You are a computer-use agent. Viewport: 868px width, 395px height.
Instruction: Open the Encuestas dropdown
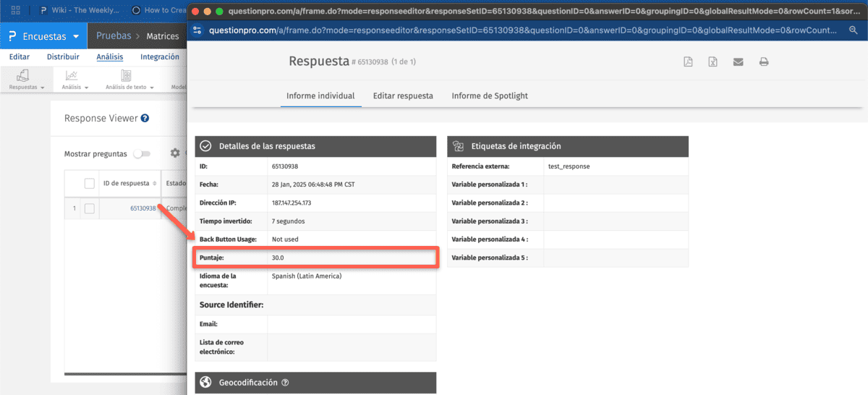pos(43,36)
